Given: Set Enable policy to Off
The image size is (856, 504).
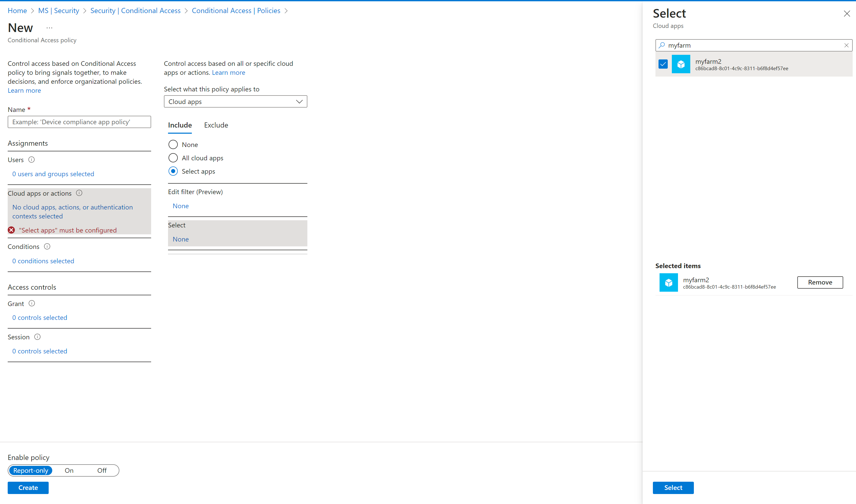Looking at the screenshot, I should (102, 470).
